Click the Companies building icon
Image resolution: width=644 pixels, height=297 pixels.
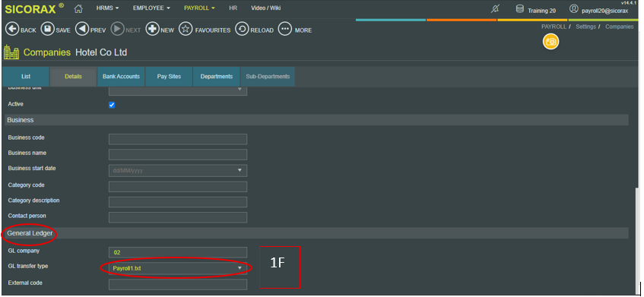[11, 52]
